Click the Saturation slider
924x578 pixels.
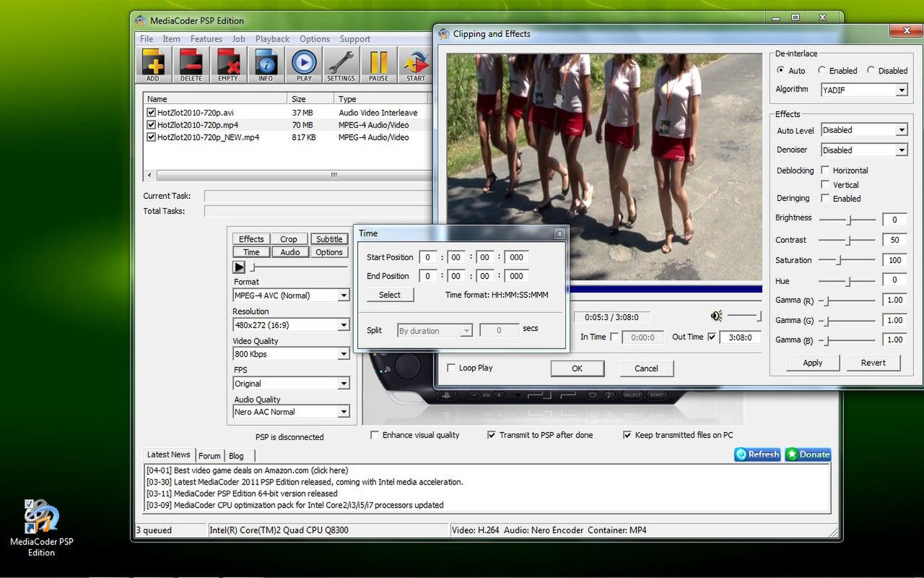(847, 260)
